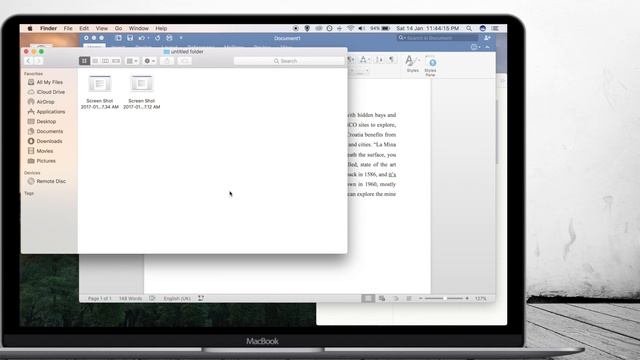The width and height of the screenshot is (640, 360).
Task: Open Documents in Finder sidebar
Action: [45, 131]
